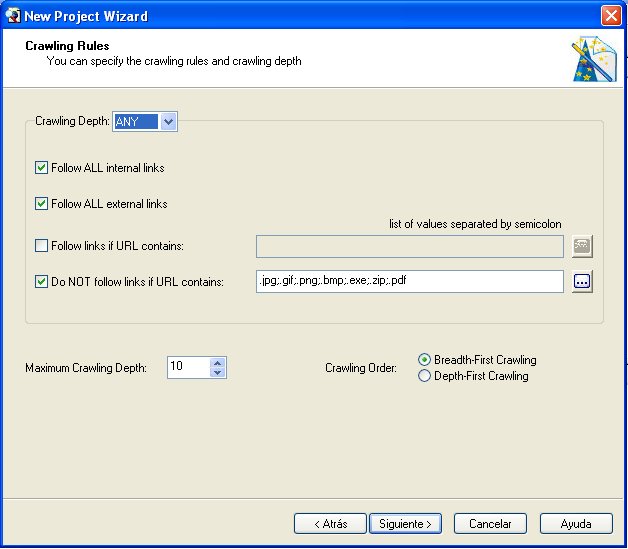Close the New Project Wizard window

point(611,16)
